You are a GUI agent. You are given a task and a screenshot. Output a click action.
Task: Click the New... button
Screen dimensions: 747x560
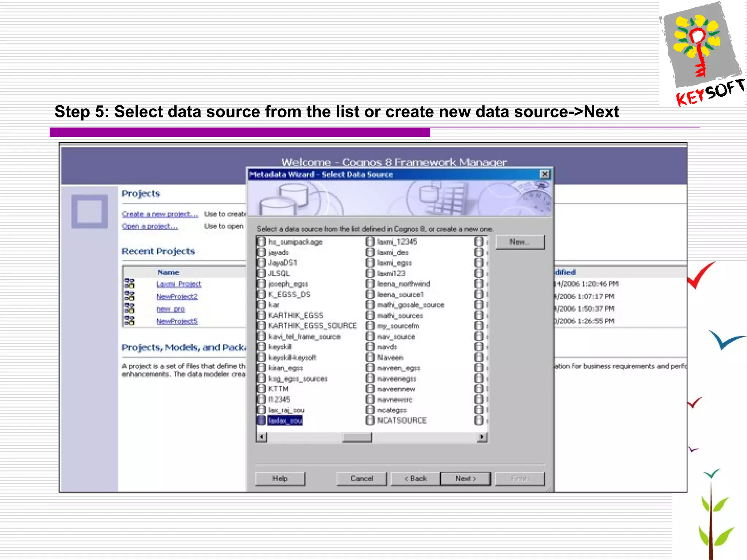[x=520, y=242]
